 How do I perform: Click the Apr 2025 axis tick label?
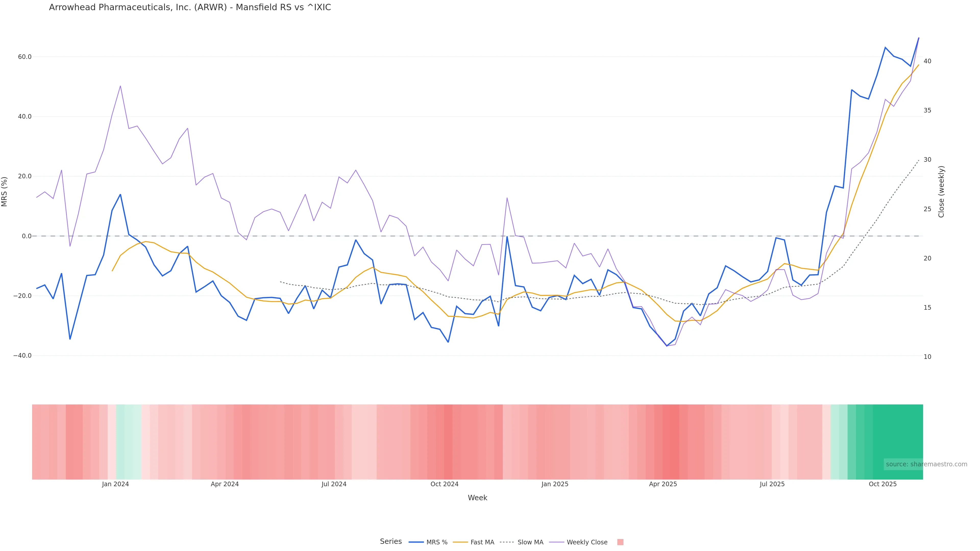click(663, 484)
